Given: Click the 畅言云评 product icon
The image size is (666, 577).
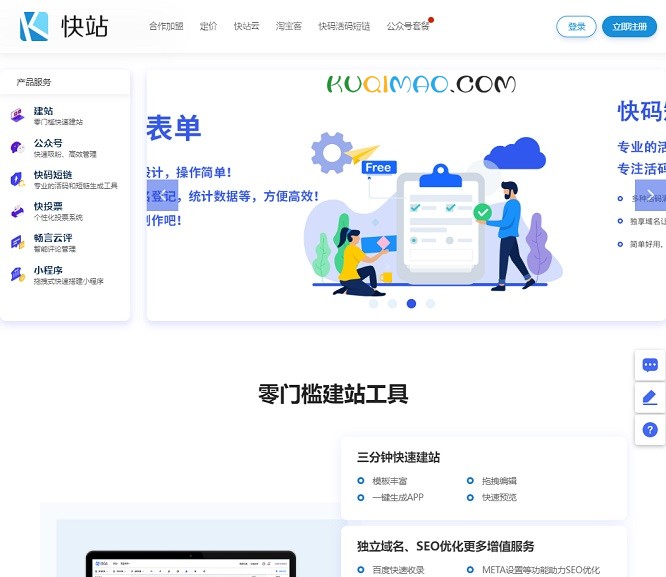Looking at the screenshot, I should point(17,243).
